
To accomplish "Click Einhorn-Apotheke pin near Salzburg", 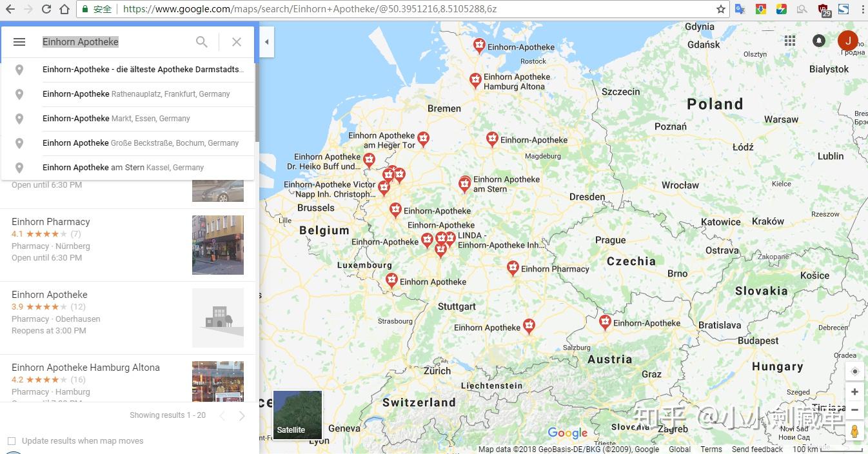I will click(x=605, y=322).
